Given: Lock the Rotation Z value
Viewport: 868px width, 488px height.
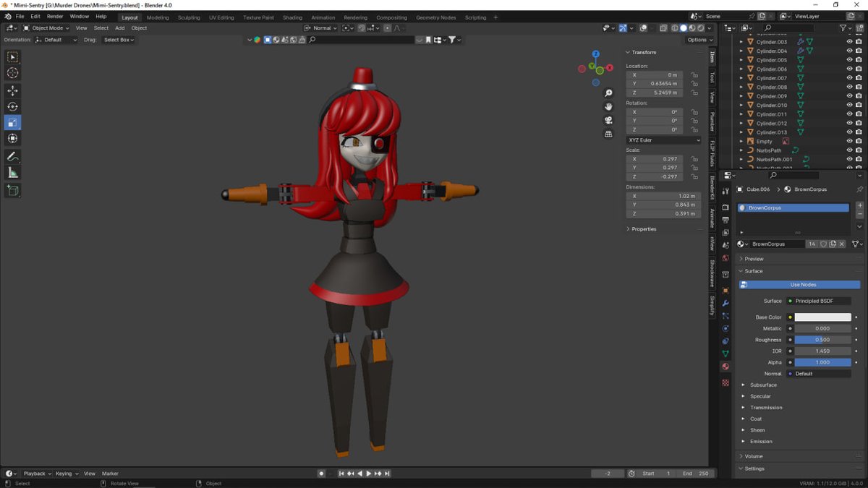Looking at the screenshot, I should click(x=694, y=130).
